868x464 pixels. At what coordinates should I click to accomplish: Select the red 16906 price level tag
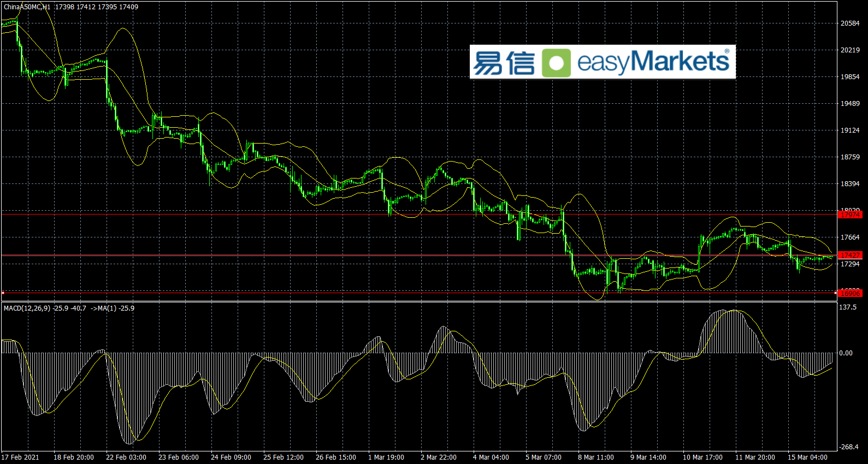pos(850,293)
